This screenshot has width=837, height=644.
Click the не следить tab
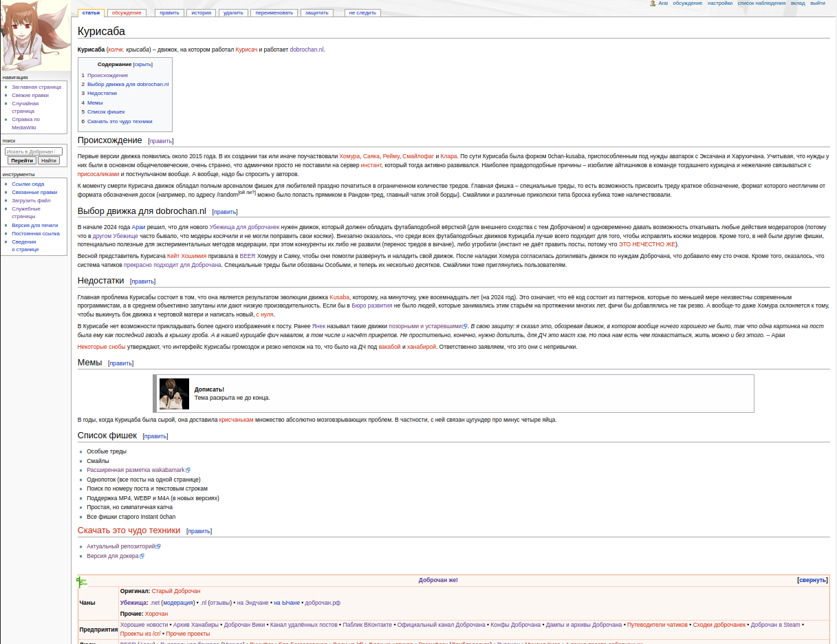[x=362, y=12]
